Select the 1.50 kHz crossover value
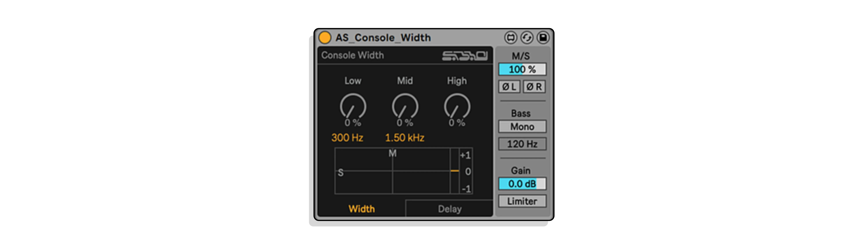 [405, 138]
